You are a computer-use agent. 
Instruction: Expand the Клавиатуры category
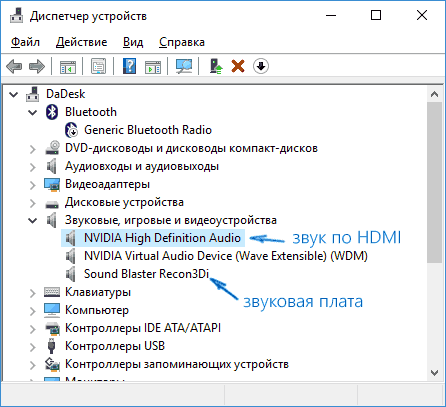click(33, 293)
